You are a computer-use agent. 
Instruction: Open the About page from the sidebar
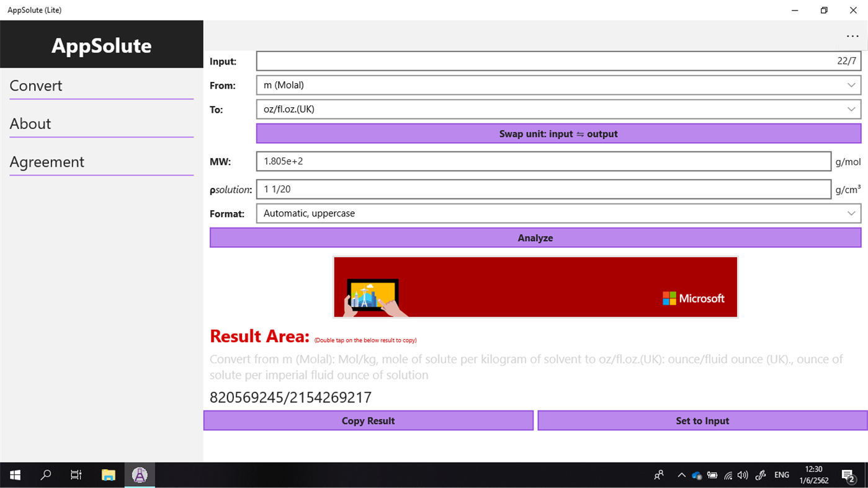[x=30, y=123]
